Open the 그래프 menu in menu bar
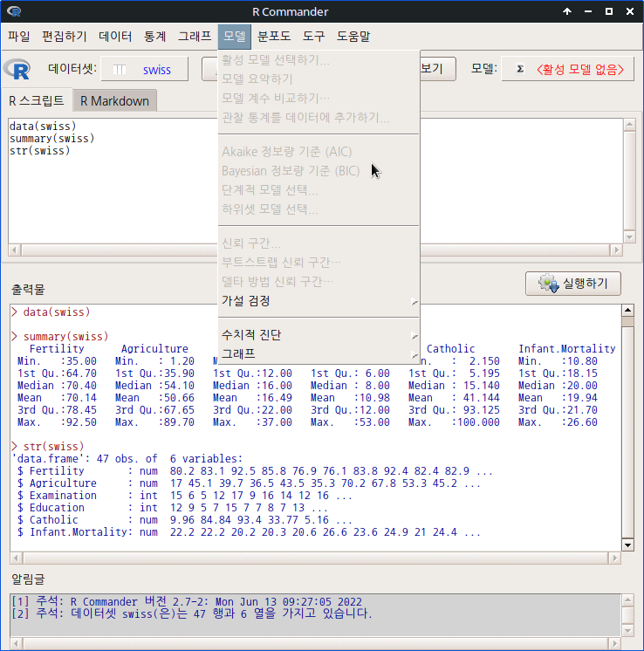This screenshot has width=644, height=651. [195, 37]
